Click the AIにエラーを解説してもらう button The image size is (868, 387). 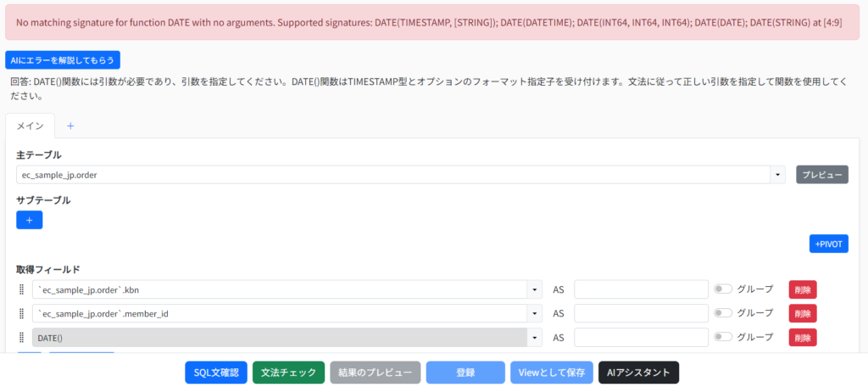click(x=63, y=60)
